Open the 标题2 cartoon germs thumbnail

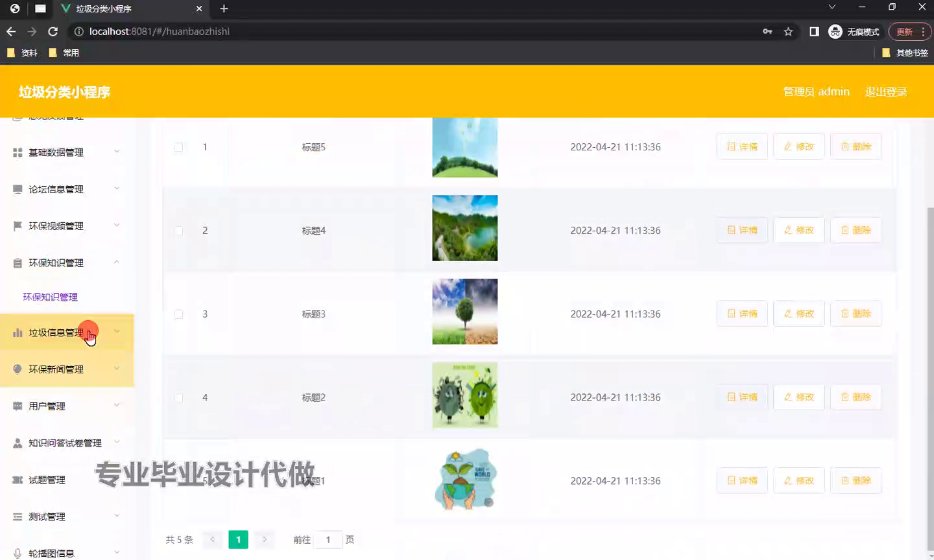pos(465,395)
